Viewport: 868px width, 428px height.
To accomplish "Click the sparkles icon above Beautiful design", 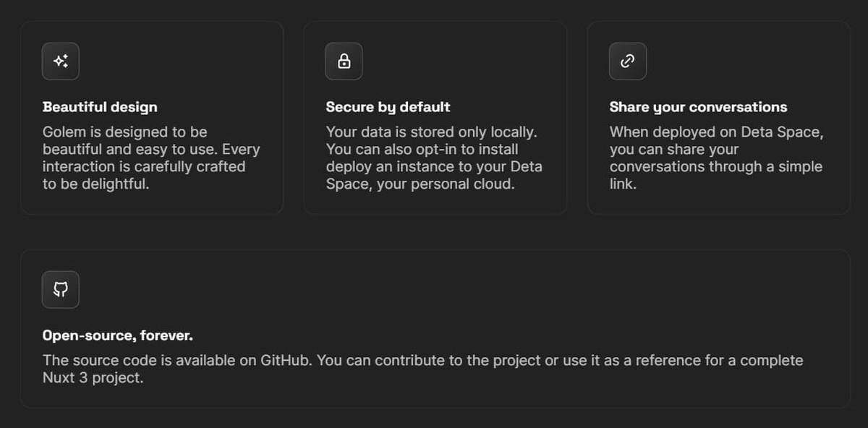I will click(x=61, y=61).
